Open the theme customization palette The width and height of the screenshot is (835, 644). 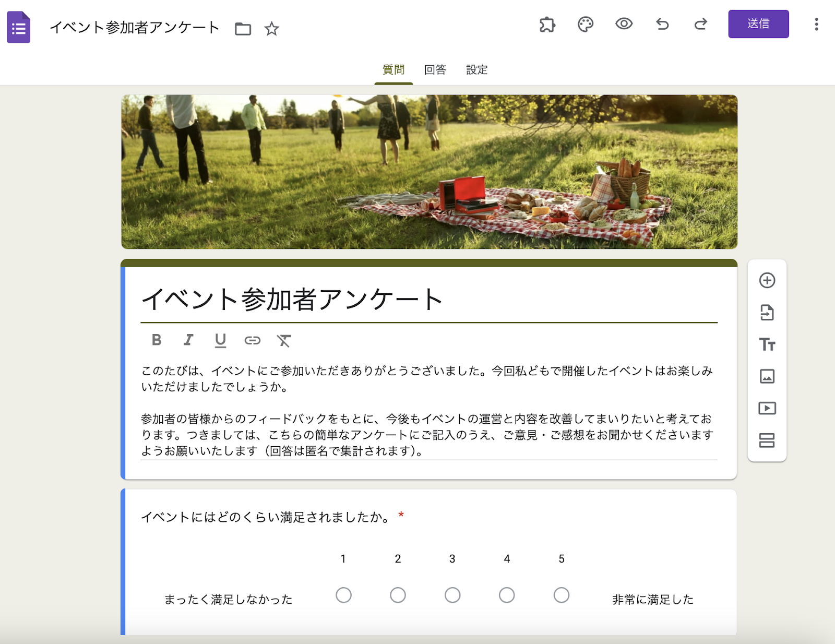coord(585,25)
